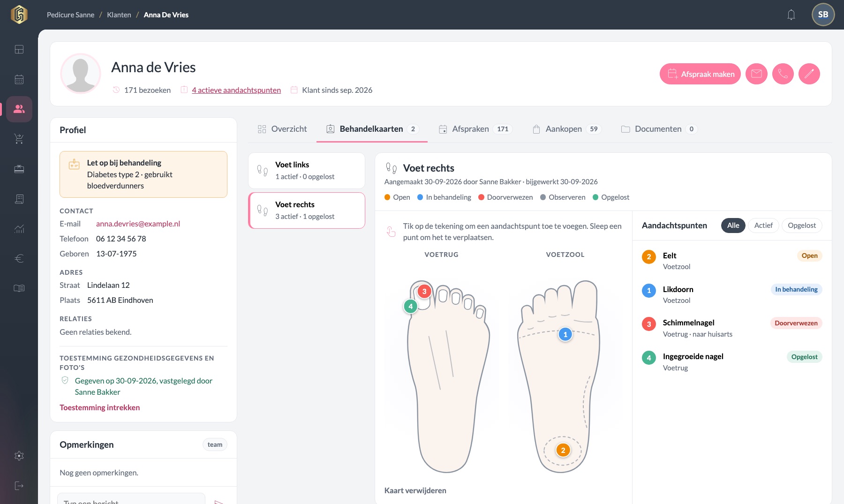This screenshot has width=844, height=504.
Task: Open the chart statistics icon in sidebar
Action: (19, 229)
